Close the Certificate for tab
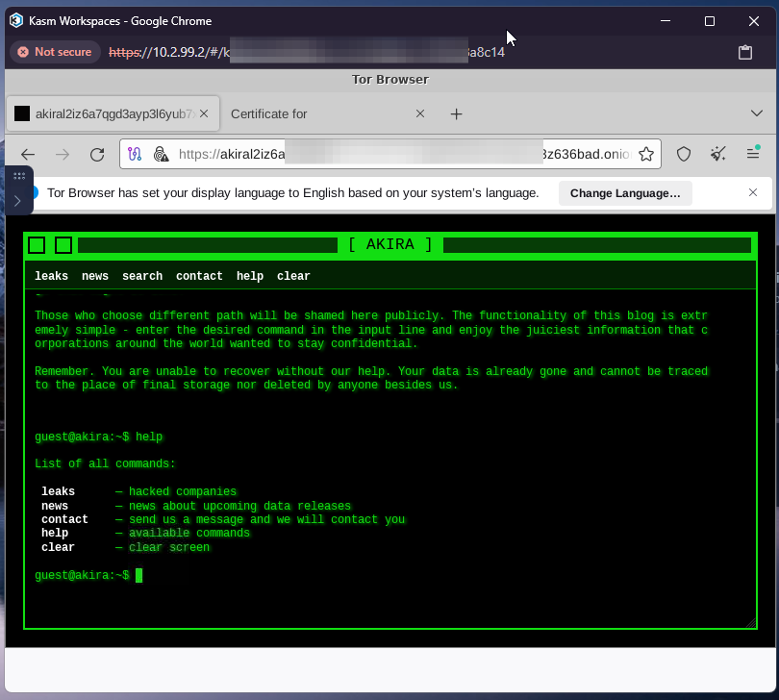This screenshot has width=779, height=700. tap(420, 113)
